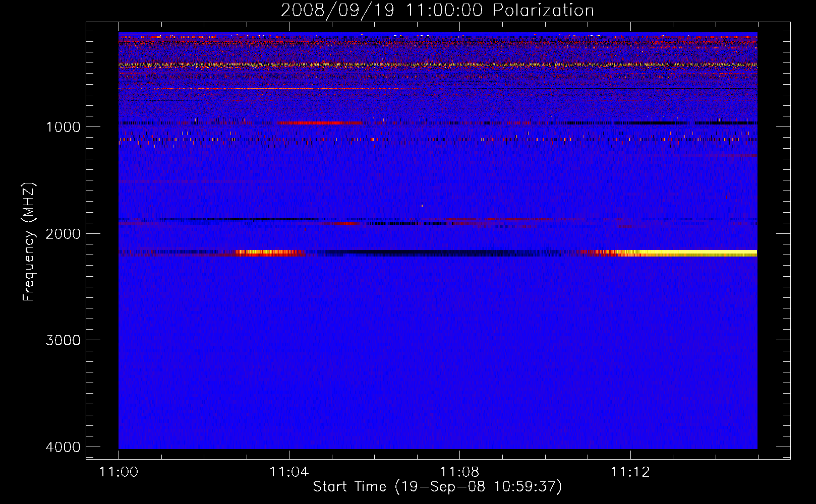Screen dimensions: 816x504
Task: Click the red burst segment just below 1000 MHz
Action: (320, 123)
